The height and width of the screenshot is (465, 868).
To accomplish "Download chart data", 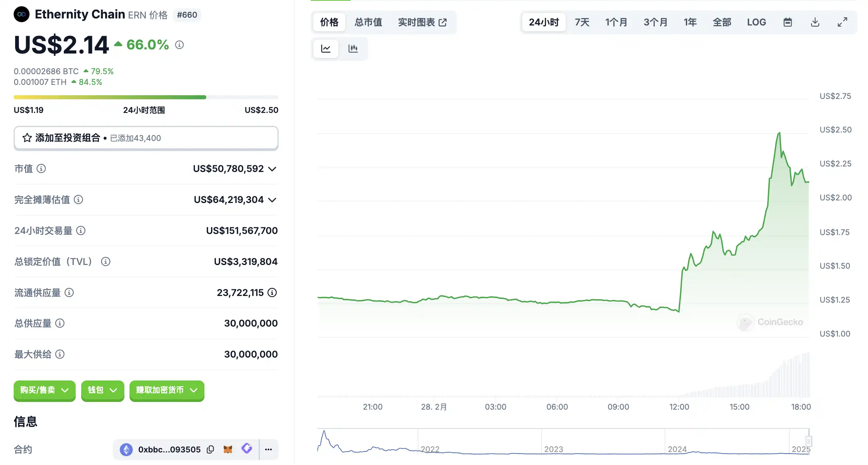I will (x=815, y=22).
